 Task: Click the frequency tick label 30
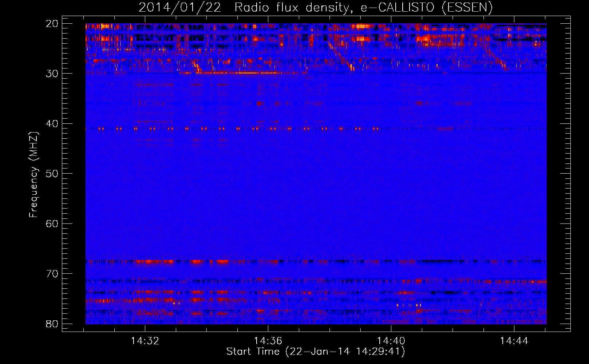tap(52, 74)
